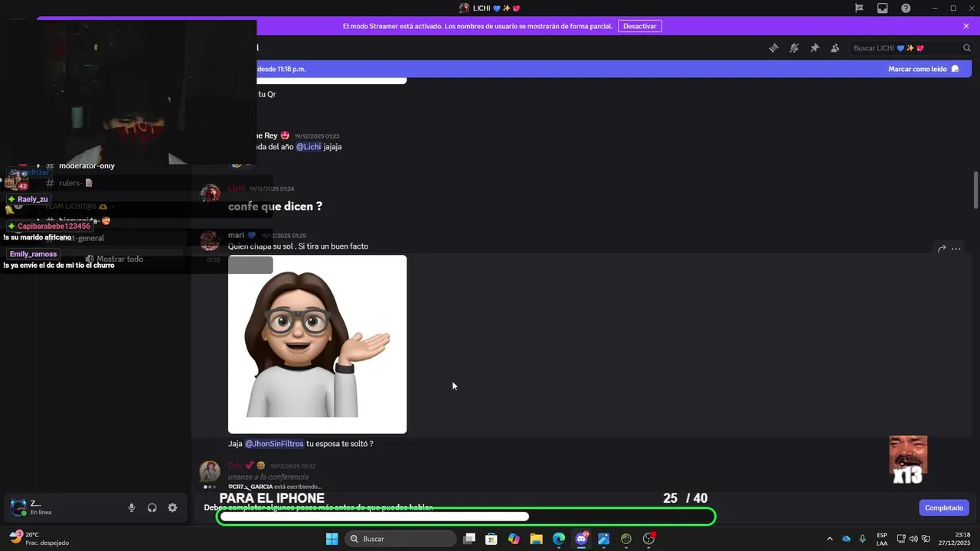Dismiss the streamer mode banner with X
The width and height of the screenshot is (980, 551).
(x=966, y=26)
